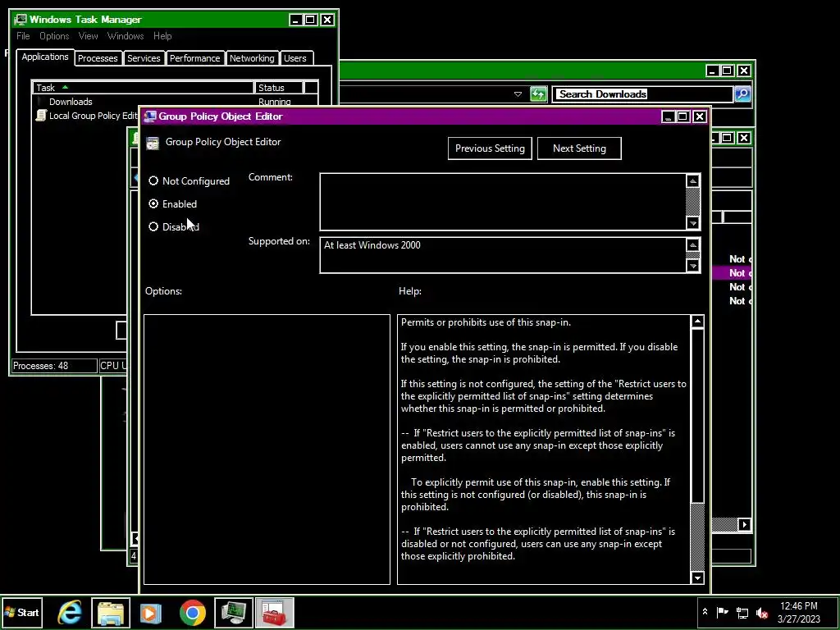Open File Explorer from the taskbar
This screenshot has height=630, width=840.
(x=111, y=612)
